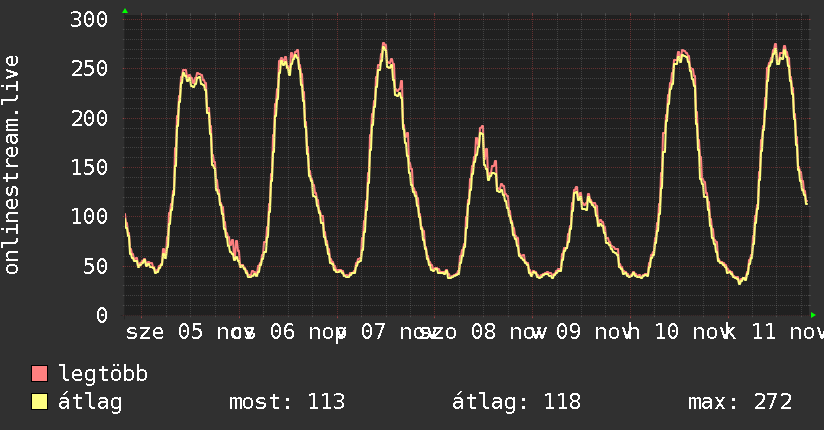
Task: Select the '11' date label on x-axis
Action: click(763, 331)
